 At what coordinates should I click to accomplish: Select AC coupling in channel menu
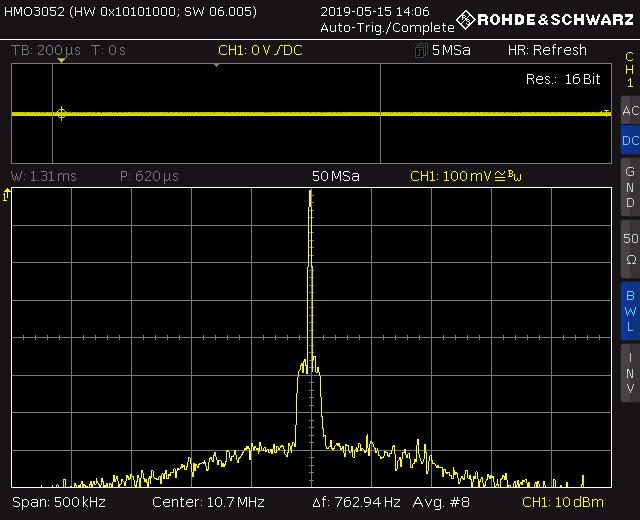coord(629,110)
